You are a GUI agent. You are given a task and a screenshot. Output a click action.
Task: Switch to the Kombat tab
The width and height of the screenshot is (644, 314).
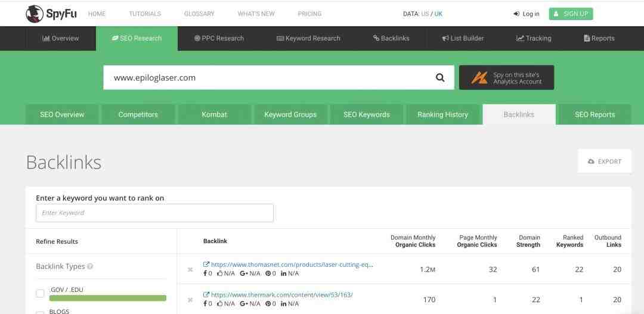click(x=215, y=114)
